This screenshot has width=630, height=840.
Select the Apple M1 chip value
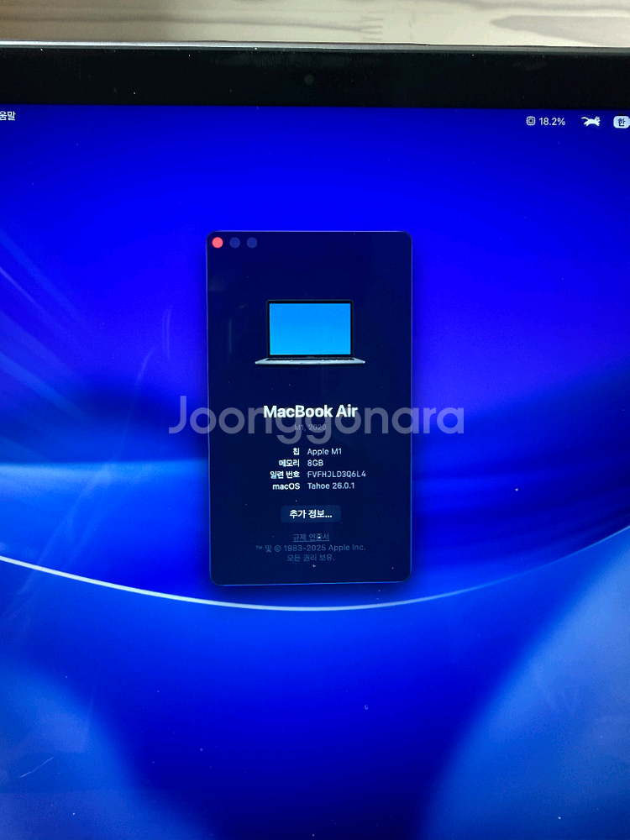pos(324,452)
